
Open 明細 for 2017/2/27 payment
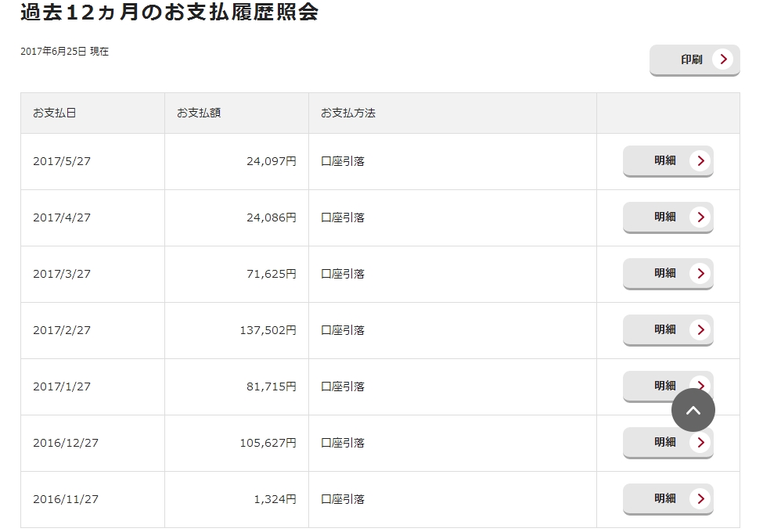pos(668,330)
